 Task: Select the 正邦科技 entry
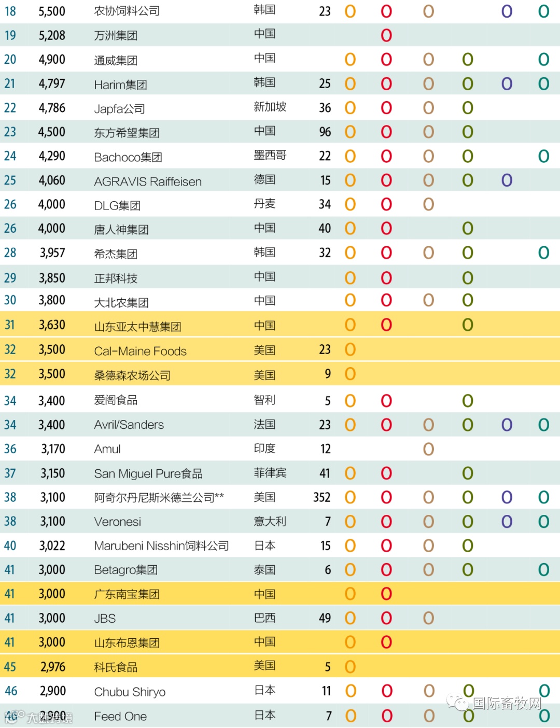(116, 278)
